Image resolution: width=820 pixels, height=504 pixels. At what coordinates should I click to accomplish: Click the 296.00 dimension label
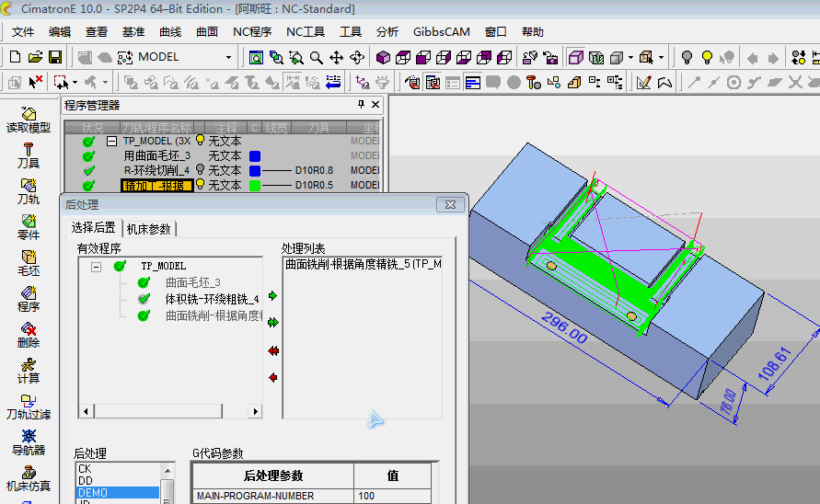564,327
